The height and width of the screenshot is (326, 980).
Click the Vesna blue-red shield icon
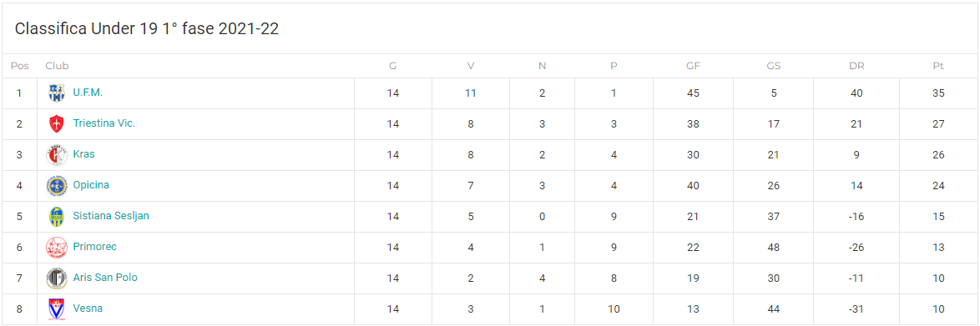pyautogui.click(x=57, y=309)
